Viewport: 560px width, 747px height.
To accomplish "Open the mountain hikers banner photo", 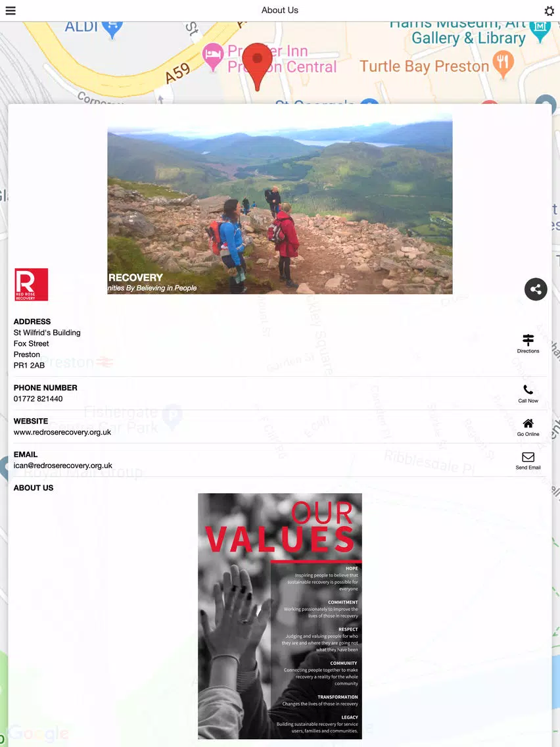I will coord(280,203).
